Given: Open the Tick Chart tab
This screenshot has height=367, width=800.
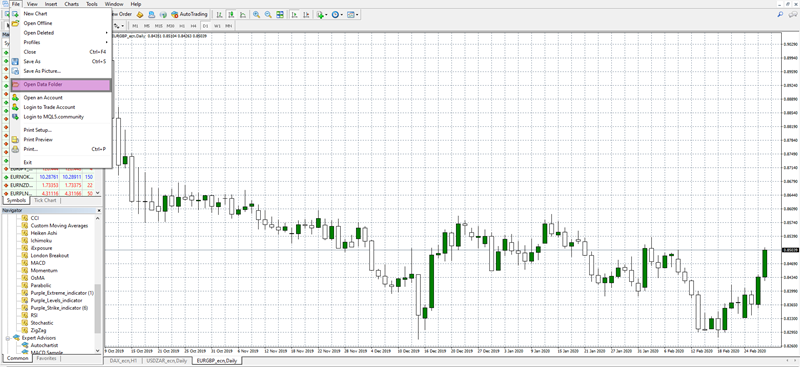Looking at the screenshot, I should pos(45,201).
